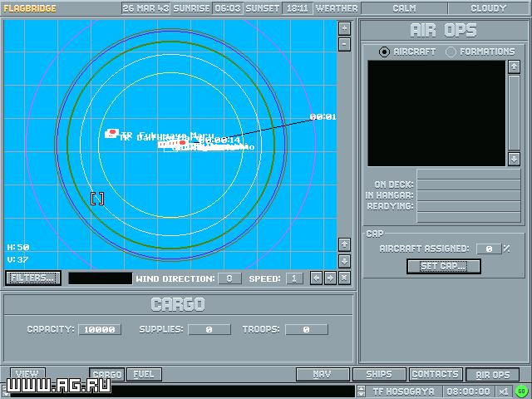The width and height of the screenshot is (532, 399).
Task: Zoom out the map with minus button
Action: [x=344, y=44]
